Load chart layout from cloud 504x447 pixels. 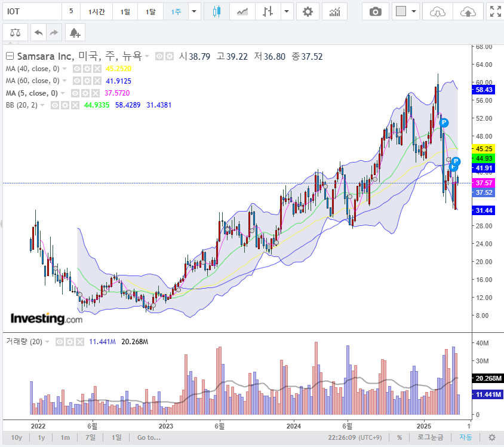438,12
